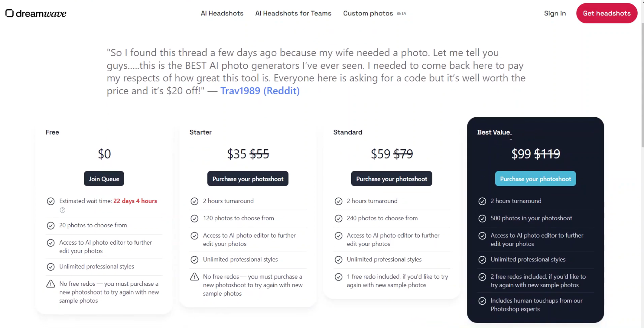
Task: Purchase the $35 Starter photoshoot
Action: [248, 179]
